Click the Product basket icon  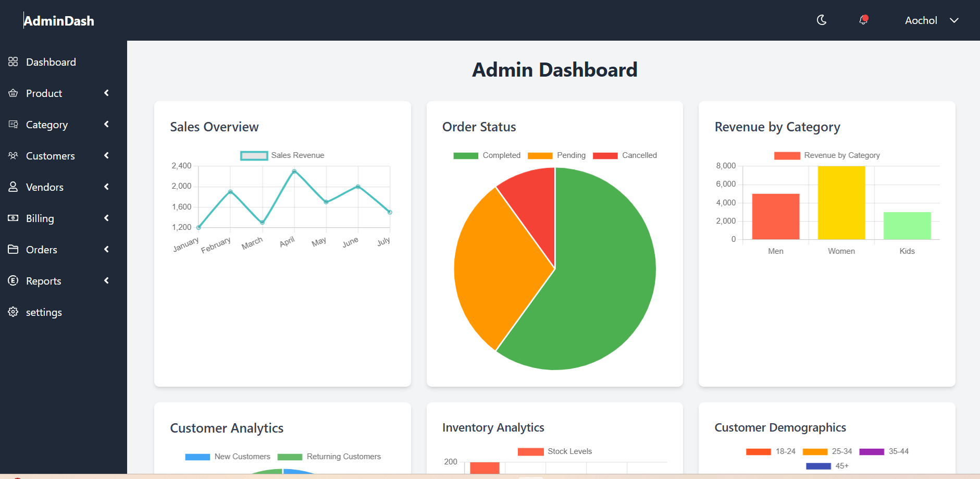[x=13, y=93]
